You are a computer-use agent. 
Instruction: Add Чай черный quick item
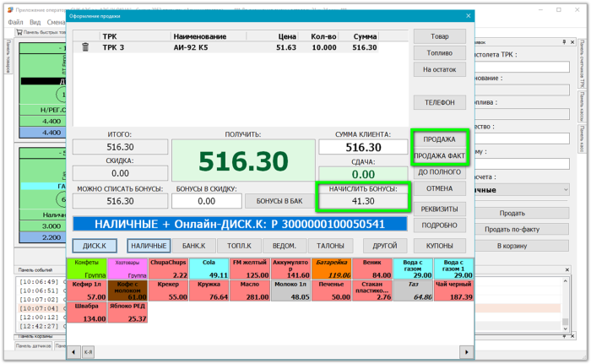[x=453, y=291]
